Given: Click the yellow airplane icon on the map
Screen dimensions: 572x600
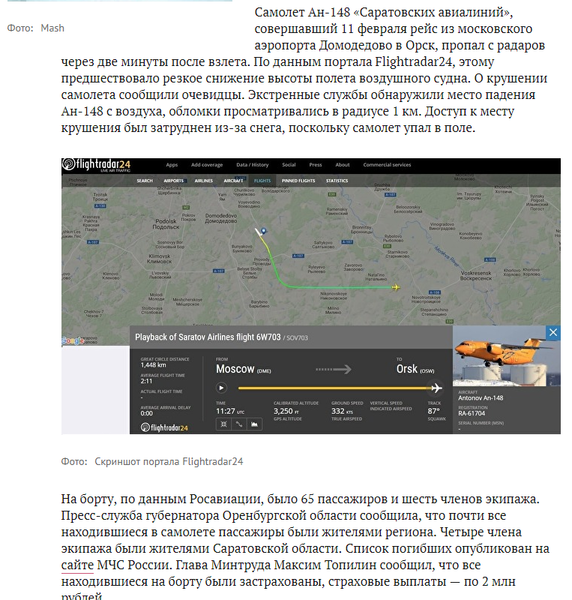Looking at the screenshot, I should (x=396, y=287).
